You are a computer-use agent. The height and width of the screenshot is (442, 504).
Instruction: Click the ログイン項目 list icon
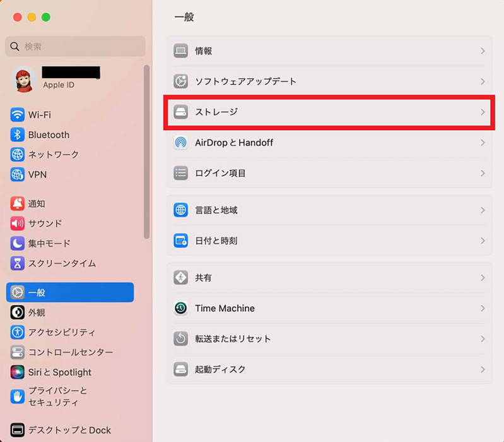click(x=180, y=173)
